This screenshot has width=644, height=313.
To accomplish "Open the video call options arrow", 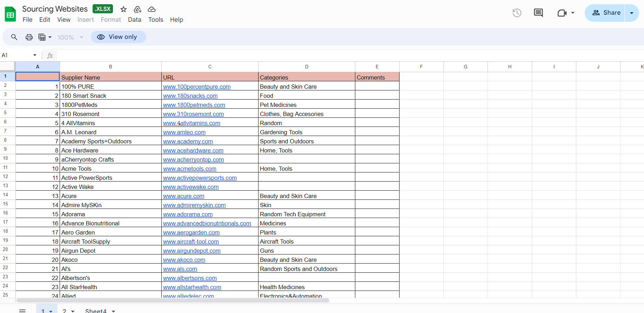I will [573, 13].
